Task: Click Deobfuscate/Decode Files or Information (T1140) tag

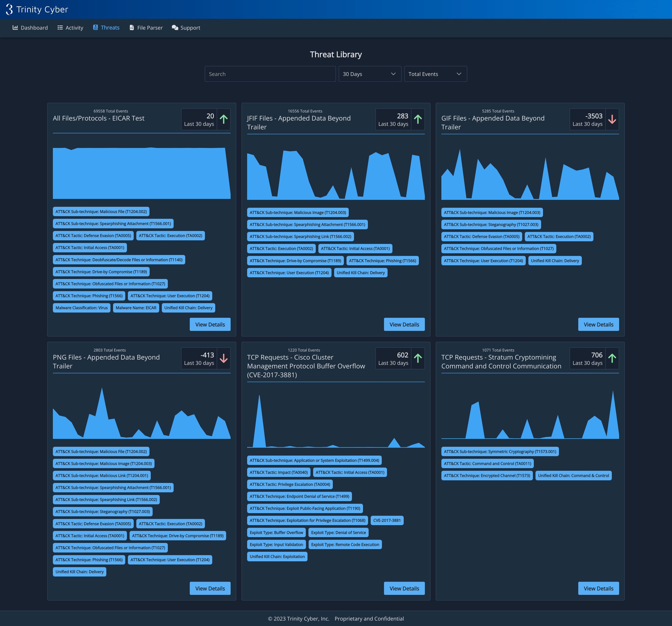Action: point(119,260)
